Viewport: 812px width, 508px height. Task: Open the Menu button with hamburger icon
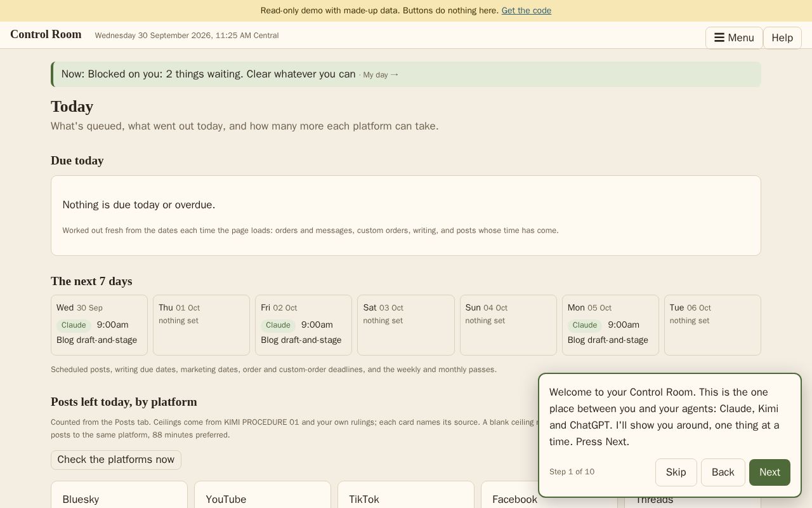(734, 38)
